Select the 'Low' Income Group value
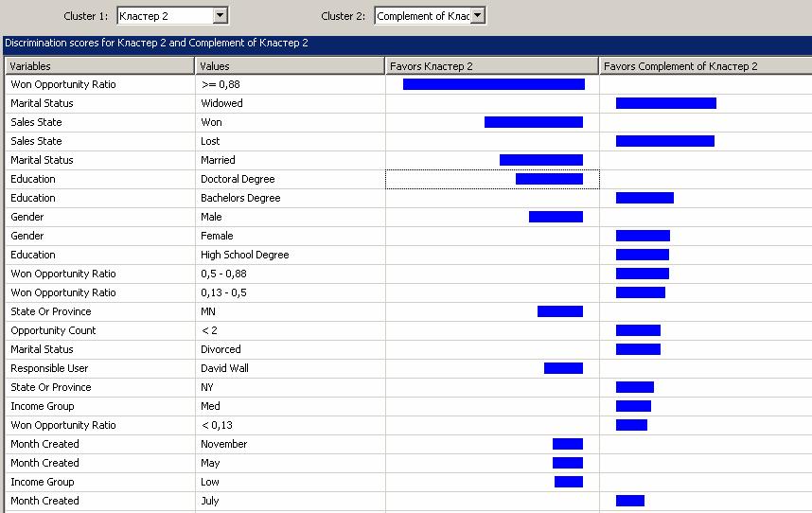This screenshot has width=812, height=513. pos(291,482)
